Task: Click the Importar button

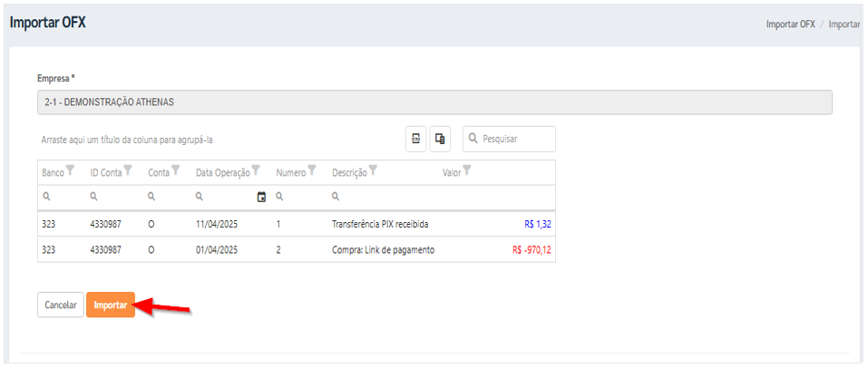Action: 111,305
